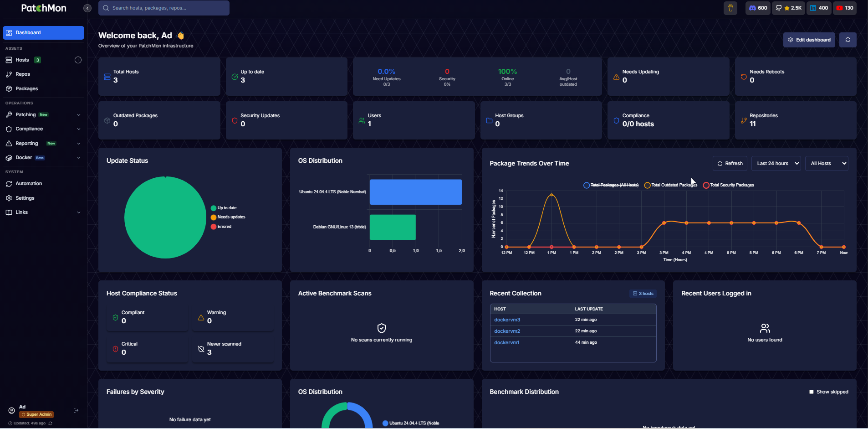Enable the Show skipped checkbox

pyautogui.click(x=812, y=392)
